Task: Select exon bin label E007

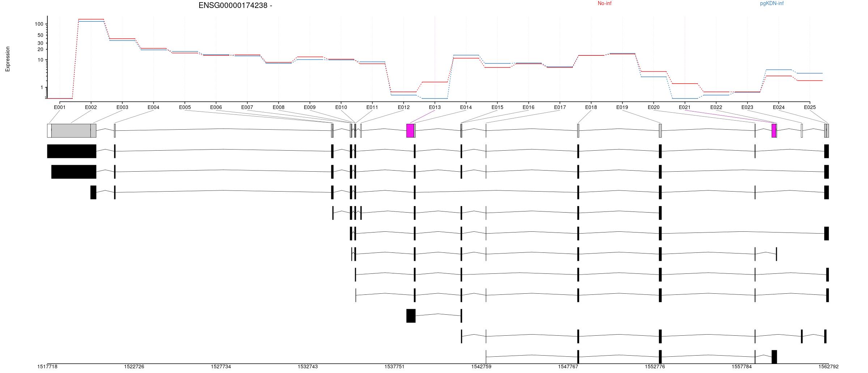Action: (x=247, y=107)
